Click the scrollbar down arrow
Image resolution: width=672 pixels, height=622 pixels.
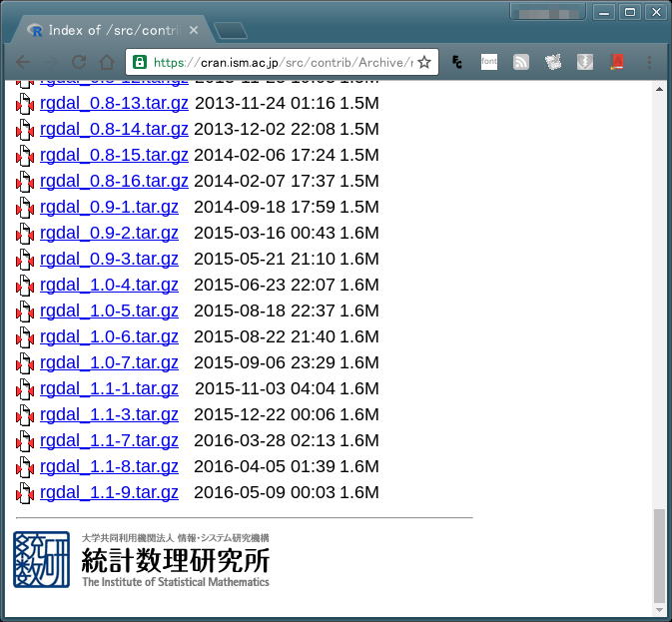pos(659,610)
